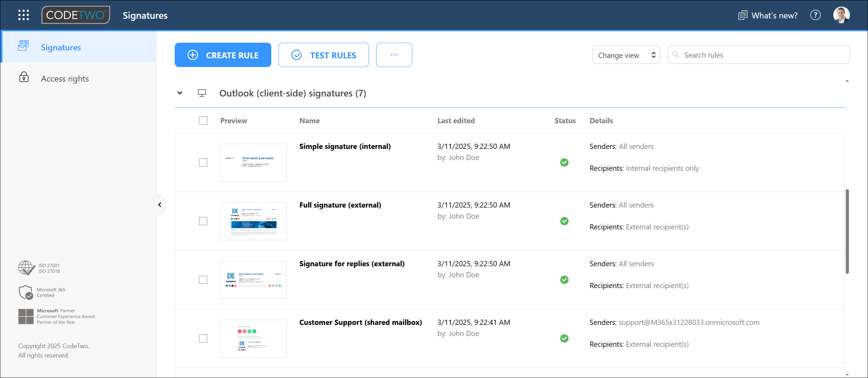Click status checkmark for Customer Support rule

[x=564, y=338]
